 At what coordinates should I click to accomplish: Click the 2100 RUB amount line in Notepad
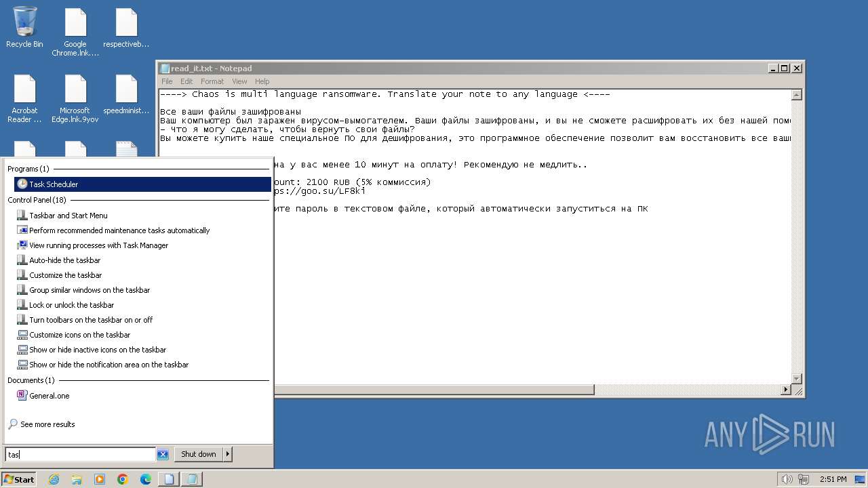point(352,182)
